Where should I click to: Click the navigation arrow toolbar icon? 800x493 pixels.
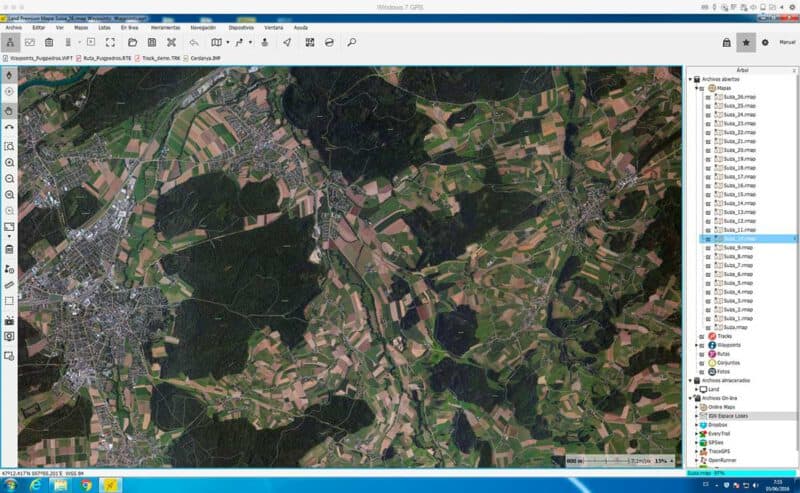point(287,42)
